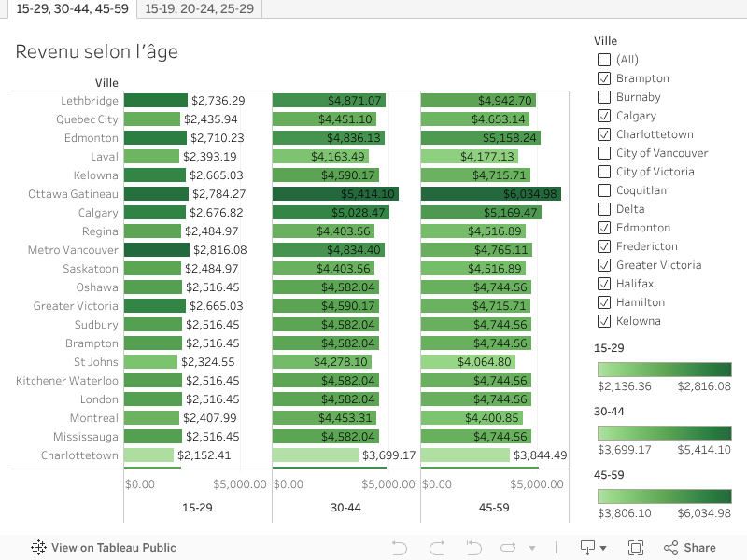Enter full screen mode

(636, 548)
